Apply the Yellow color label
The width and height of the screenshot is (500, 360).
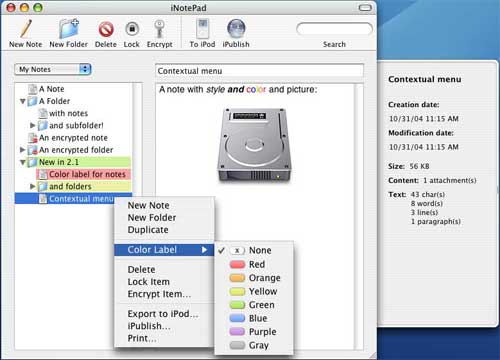254,291
